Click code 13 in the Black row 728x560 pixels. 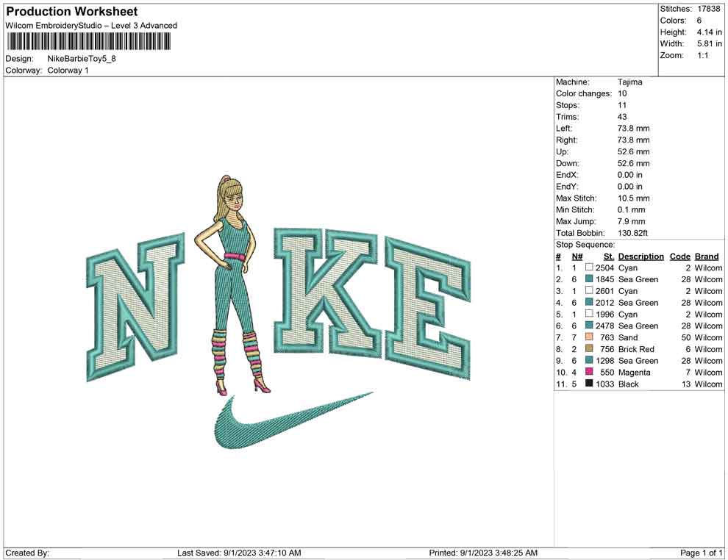coord(686,384)
